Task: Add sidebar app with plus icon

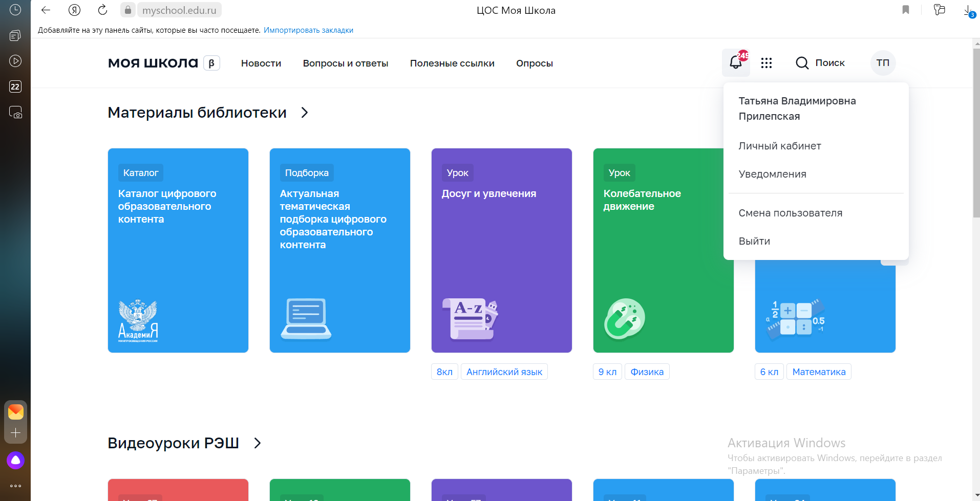Action: [x=15, y=433]
